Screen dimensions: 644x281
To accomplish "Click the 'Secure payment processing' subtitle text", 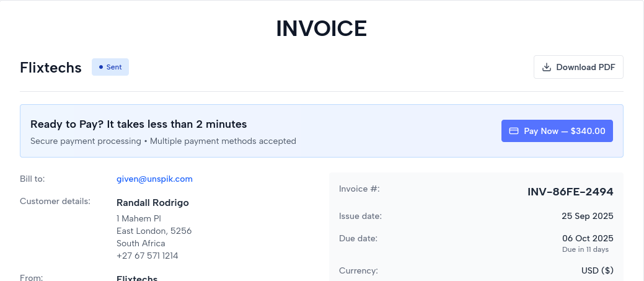I will click(163, 141).
